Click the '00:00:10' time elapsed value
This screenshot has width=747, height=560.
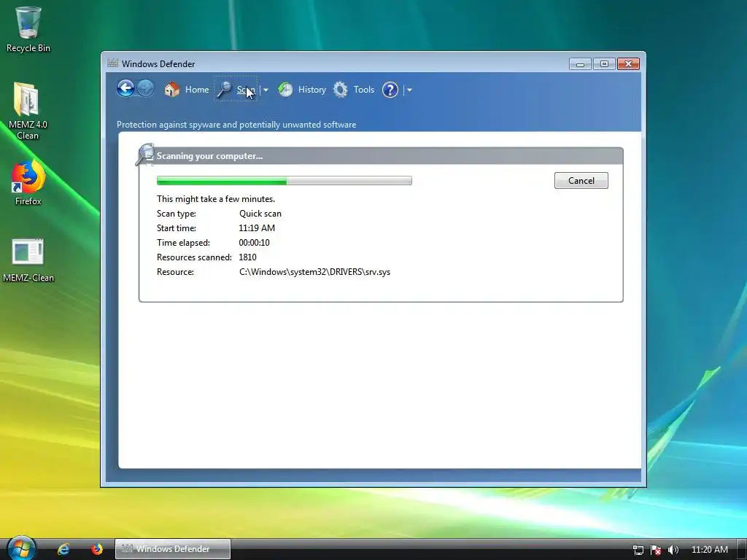(x=255, y=242)
